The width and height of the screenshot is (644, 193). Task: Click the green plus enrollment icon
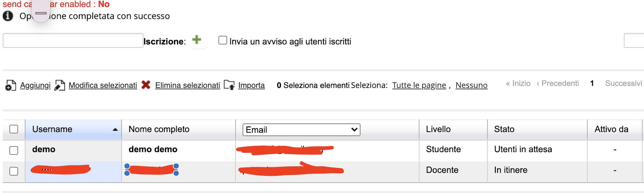click(x=197, y=40)
